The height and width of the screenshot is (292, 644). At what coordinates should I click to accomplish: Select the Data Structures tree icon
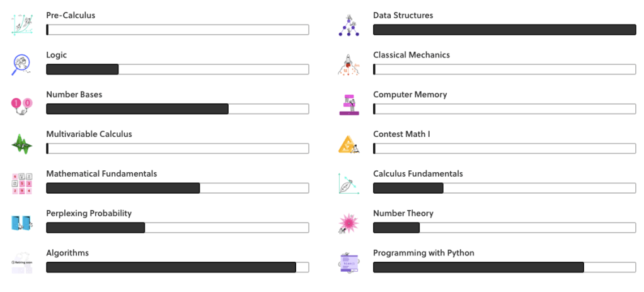coord(349,24)
